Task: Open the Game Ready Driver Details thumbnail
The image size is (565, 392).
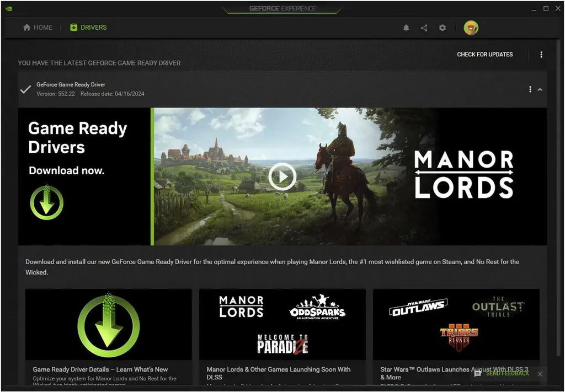Action: pyautogui.click(x=109, y=324)
